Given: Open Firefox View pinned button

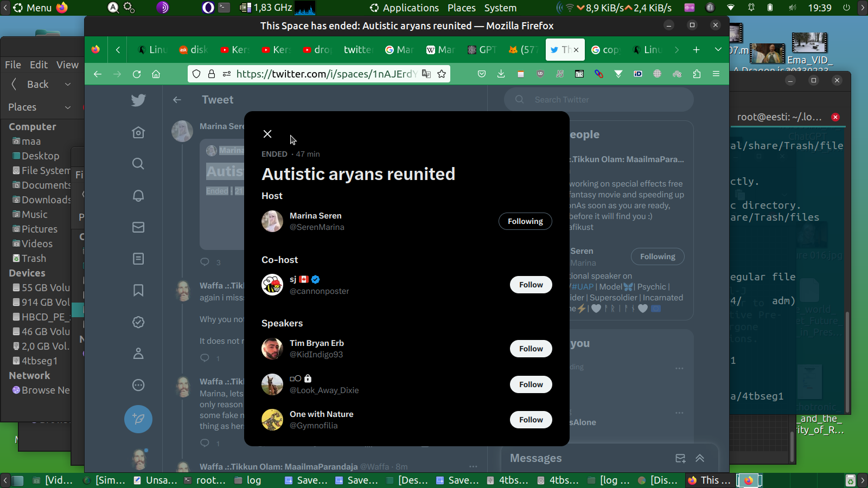Looking at the screenshot, I should pos(96,50).
